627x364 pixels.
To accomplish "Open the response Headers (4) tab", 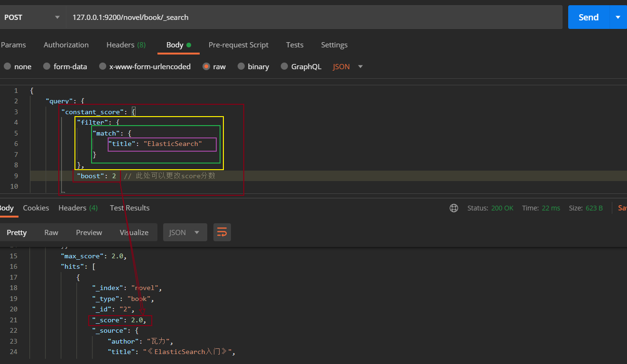I will [x=78, y=208].
